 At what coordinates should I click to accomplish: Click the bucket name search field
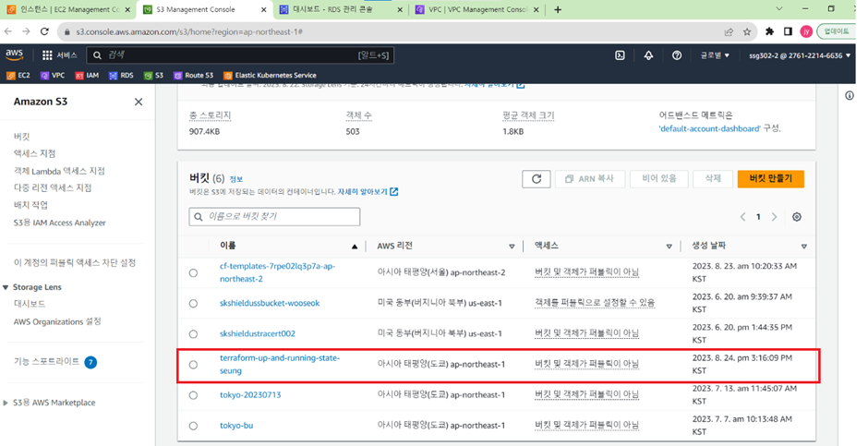(274, 216)
